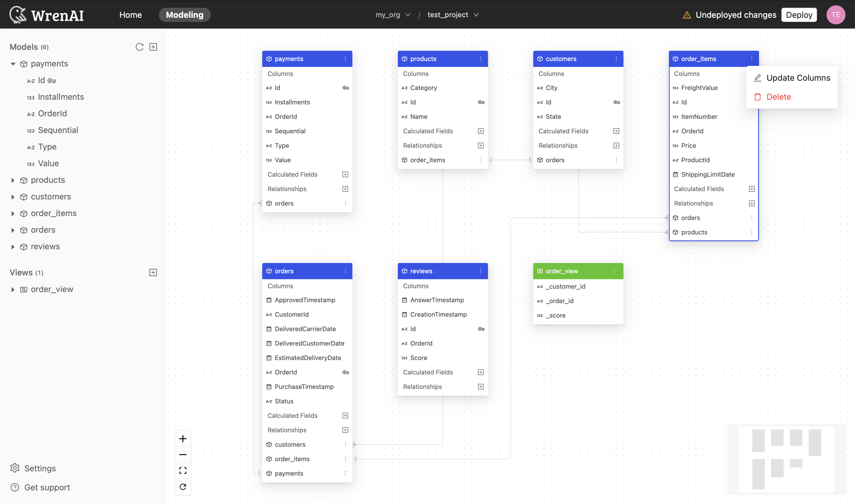The height and width of the screenshot is (504, 855).
Task: Add a new model via plus icon
Action: 153,47
